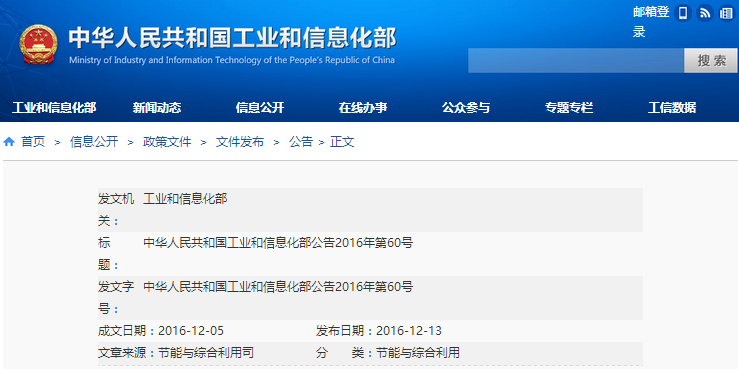
Task: Click the national emblem logo
Action: [x=39, y=45]
